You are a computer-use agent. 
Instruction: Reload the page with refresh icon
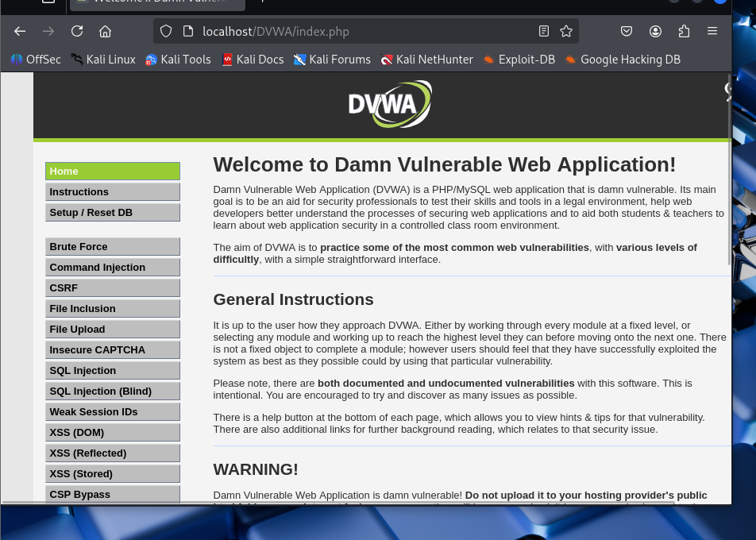pos(77,31)
